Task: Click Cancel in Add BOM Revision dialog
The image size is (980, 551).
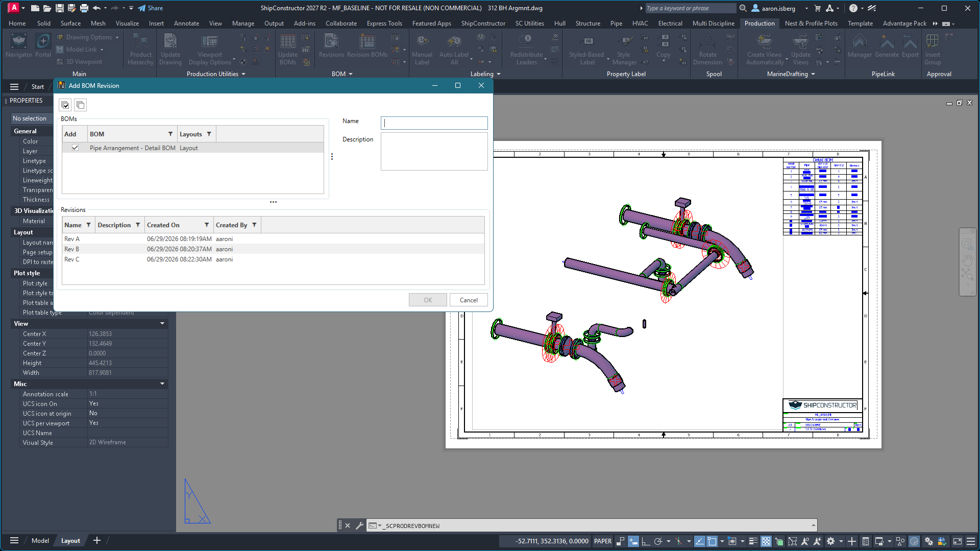Action: tap(469, 300)
